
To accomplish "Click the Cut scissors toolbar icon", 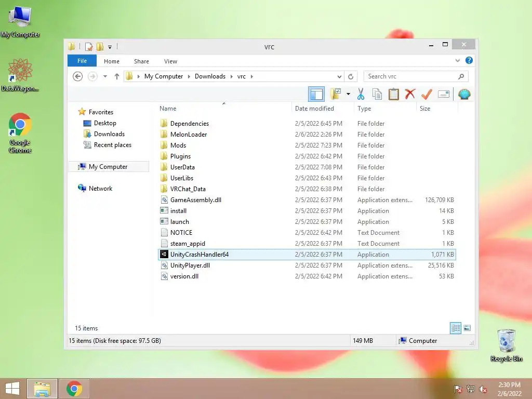I will (x=361, y=94).
